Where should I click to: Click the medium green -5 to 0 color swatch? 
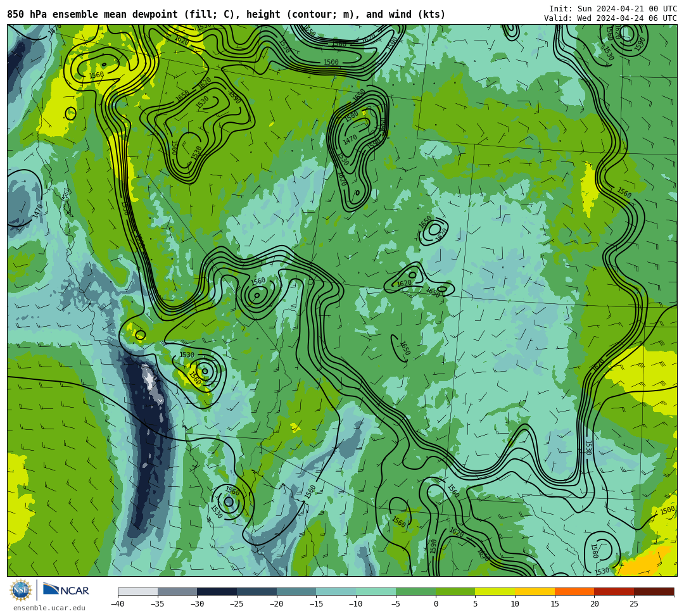[415, 591]
